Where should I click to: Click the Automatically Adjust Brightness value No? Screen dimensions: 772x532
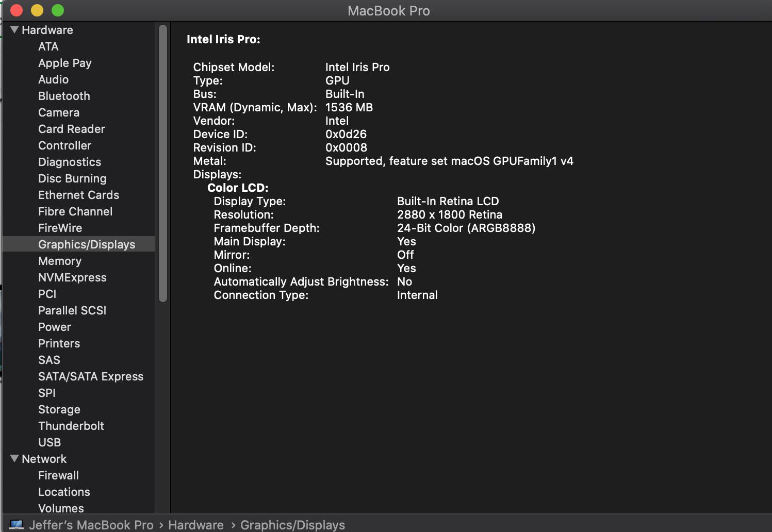pyautogui.click(x=404, y=281)
